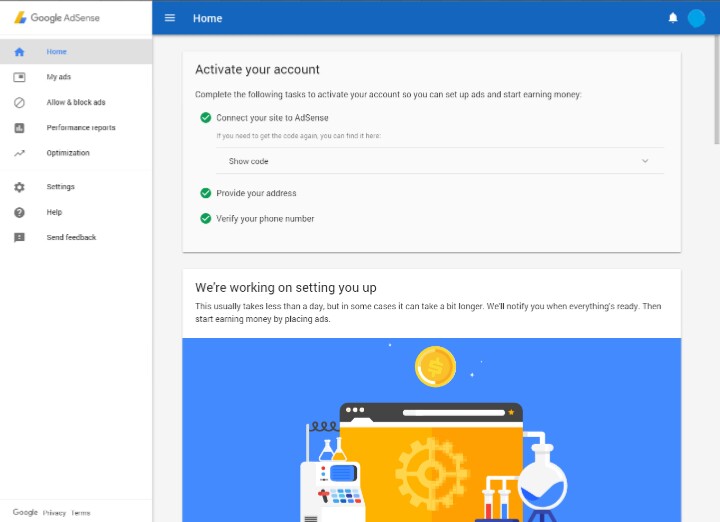Click the setup illustration image

pos(432,430)
